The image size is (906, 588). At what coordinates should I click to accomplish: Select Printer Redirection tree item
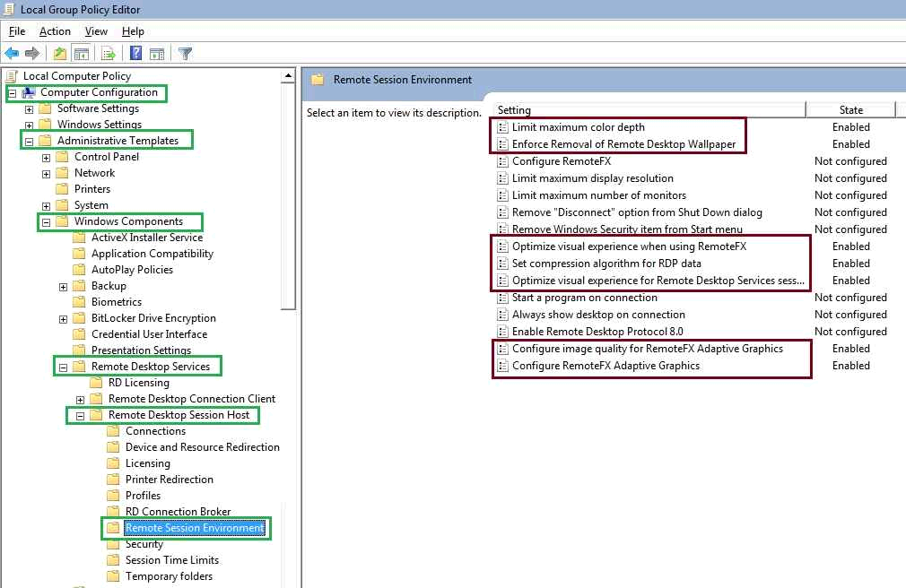click(170, 480)
